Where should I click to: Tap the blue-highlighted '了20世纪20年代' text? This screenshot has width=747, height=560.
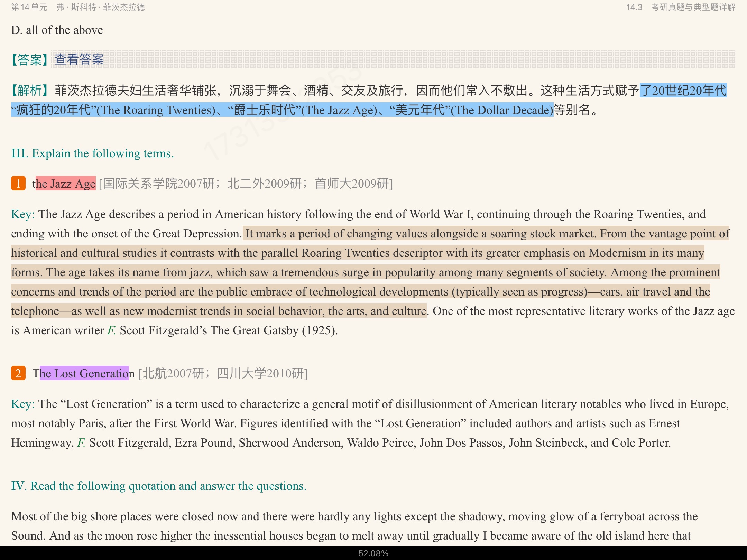(683, 91)
